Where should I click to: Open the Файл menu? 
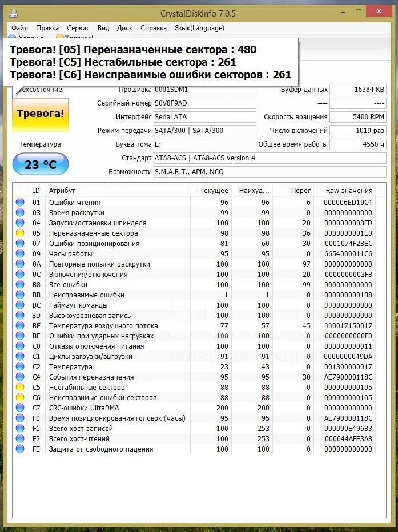click(x=19, y=28)
